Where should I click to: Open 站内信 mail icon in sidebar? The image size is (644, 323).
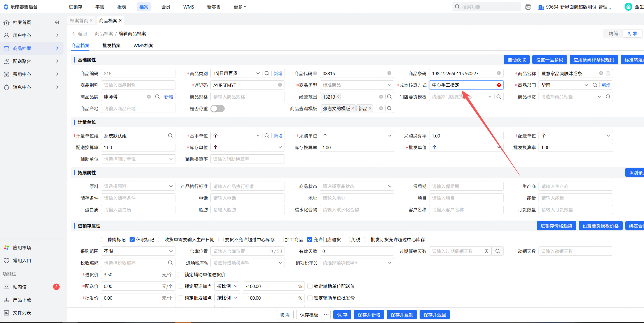click(6, 287)
